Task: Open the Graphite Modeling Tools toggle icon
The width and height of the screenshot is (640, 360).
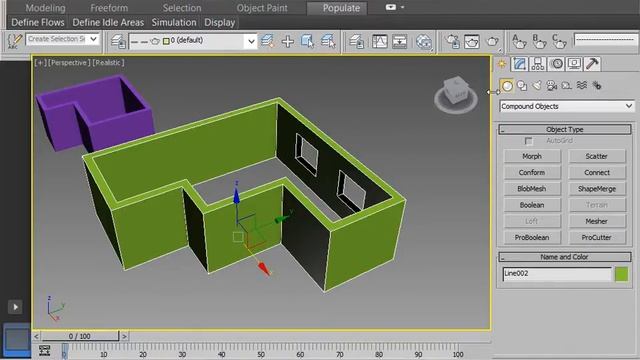Action: point(356,41)
